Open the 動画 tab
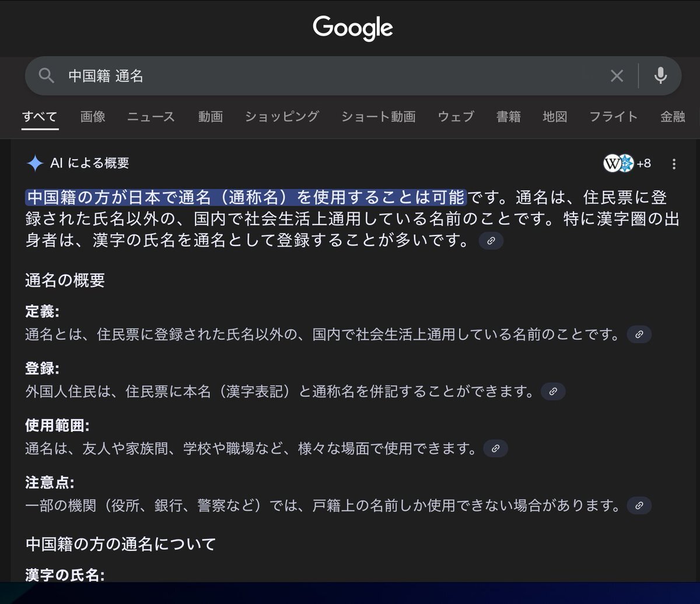Screen dimensions: 700x604 tap(210, 117)
